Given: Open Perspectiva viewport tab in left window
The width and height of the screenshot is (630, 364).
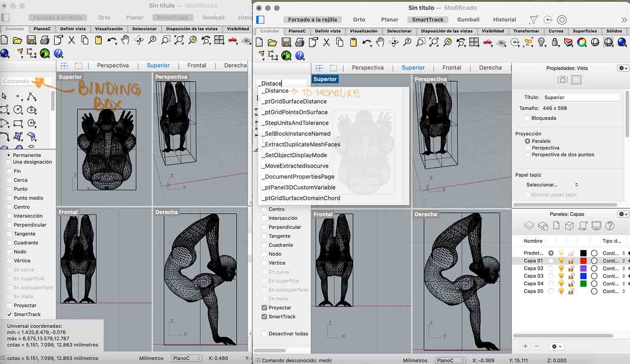Looking at the screenshot, I should pos(113,66).
